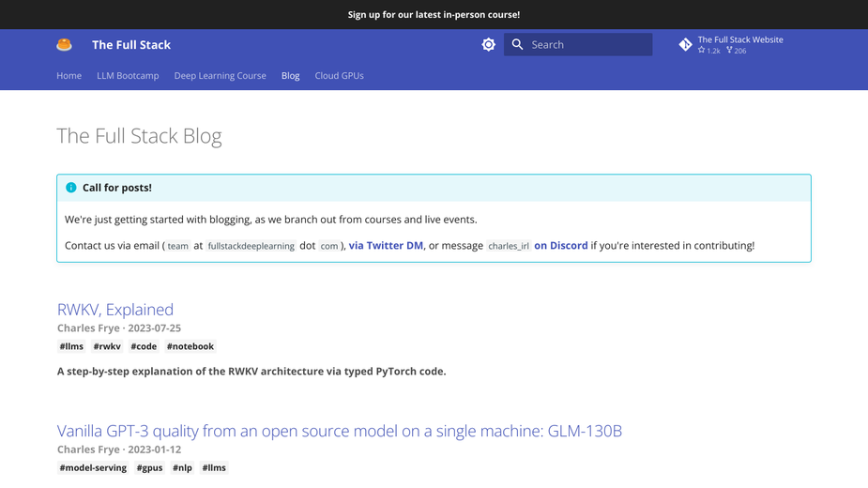Focus the Search input field
Viewport: 868px width, 488px height.
tap(578, 44)
